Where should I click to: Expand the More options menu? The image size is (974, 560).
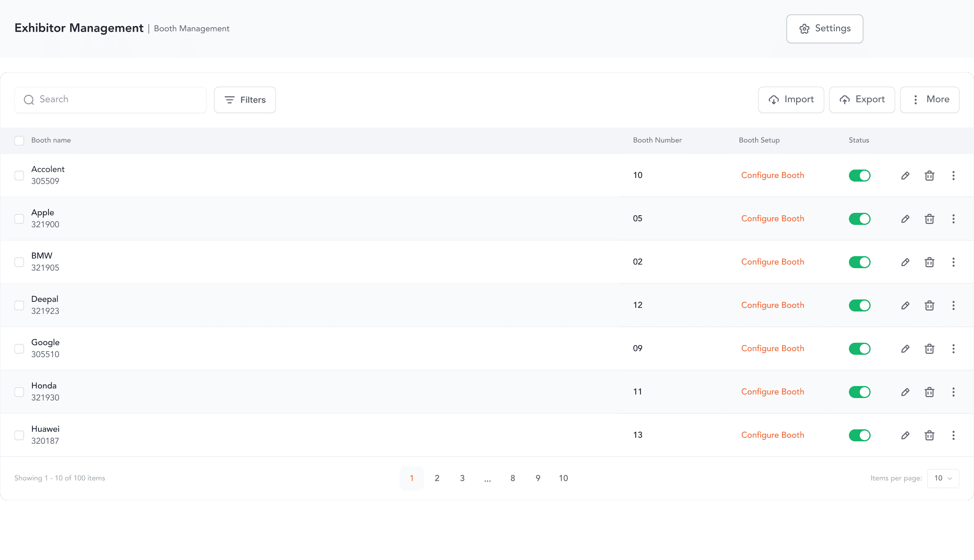pyautogui.click(x=930, y=100)
